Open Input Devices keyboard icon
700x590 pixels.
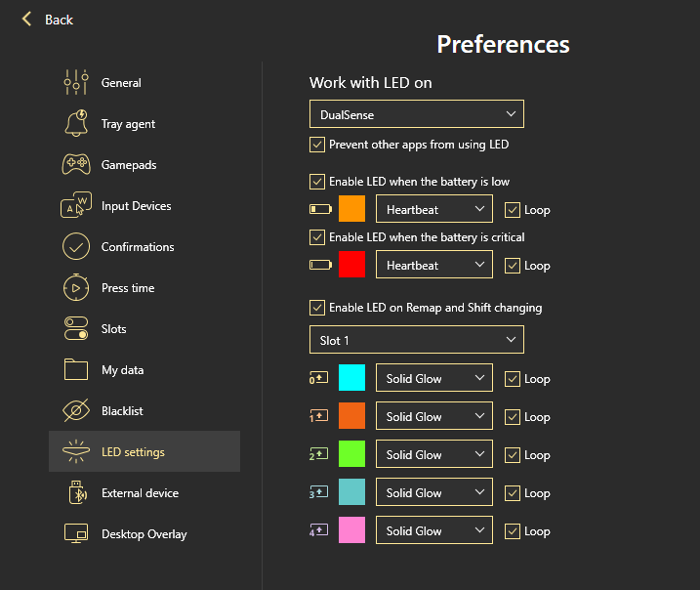(x=76, y=206)
